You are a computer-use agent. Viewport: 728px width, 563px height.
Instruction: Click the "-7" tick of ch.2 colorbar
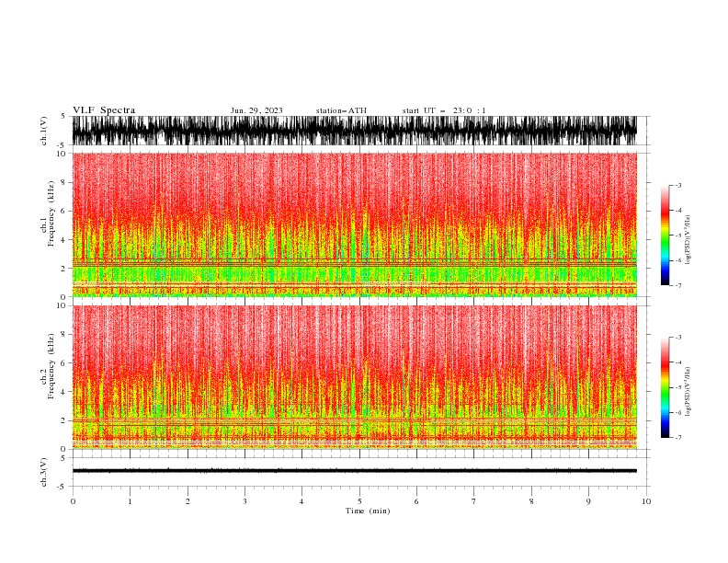677,438
